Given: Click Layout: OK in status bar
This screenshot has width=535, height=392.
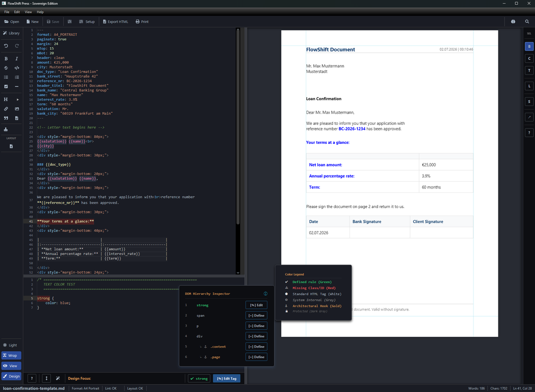Looking at the screenshot, I should point(134,388).
